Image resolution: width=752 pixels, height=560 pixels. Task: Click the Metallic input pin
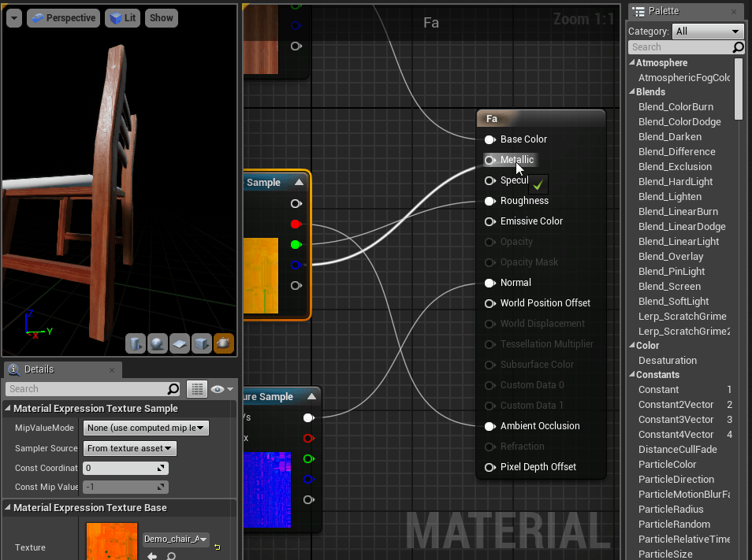click(490, 160)
